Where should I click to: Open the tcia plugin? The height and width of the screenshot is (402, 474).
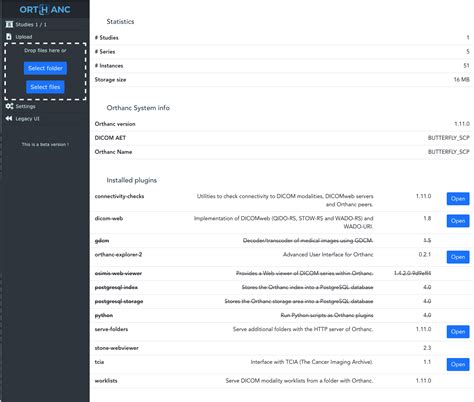[x=458, y=364]
